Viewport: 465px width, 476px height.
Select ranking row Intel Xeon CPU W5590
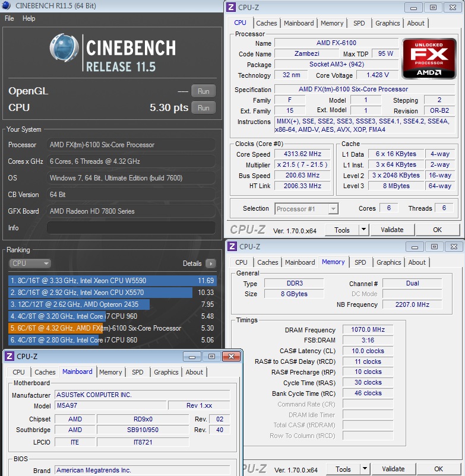pos(112,281)
